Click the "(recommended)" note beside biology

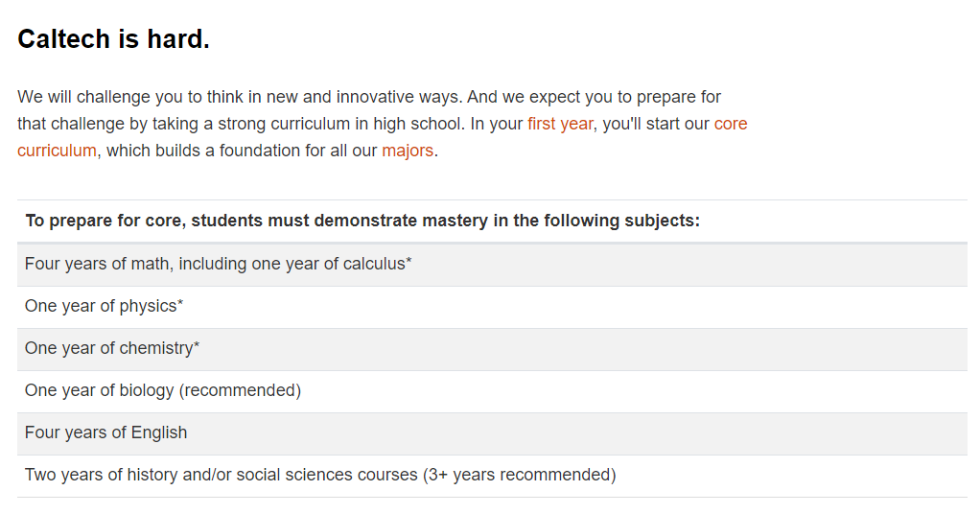click(x=240, y=391)
